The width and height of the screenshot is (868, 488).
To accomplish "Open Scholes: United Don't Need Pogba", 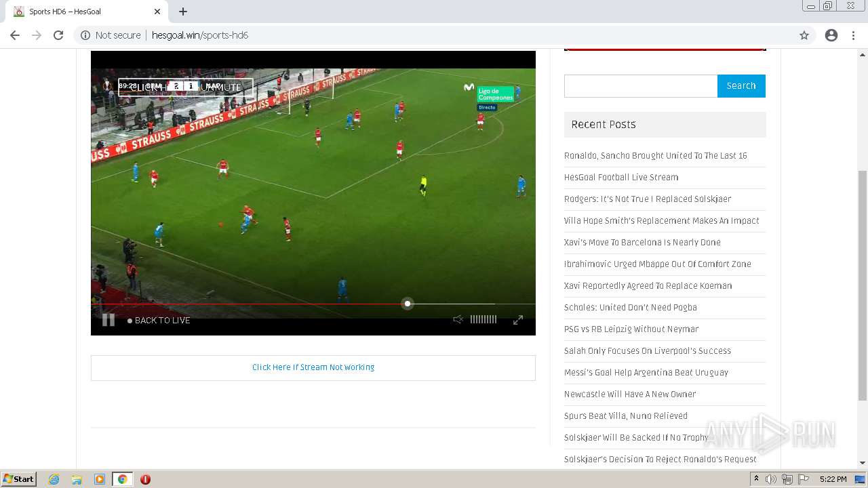I will click(x=631, y=308).
